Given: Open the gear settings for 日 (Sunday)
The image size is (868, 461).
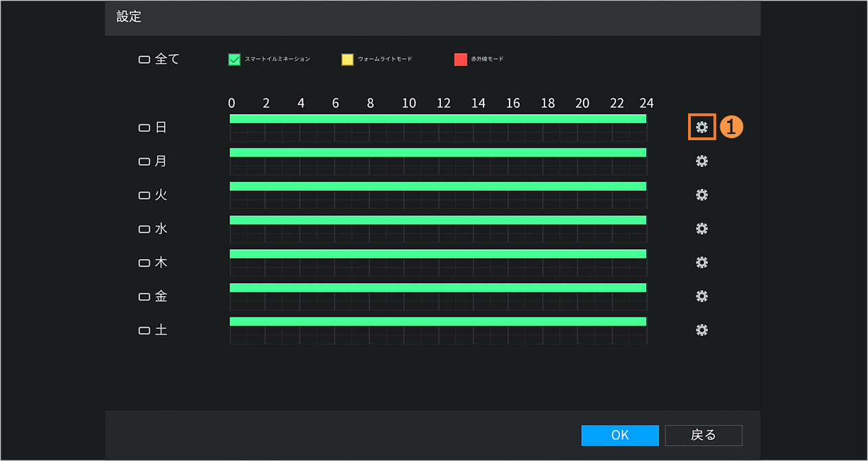Looking at the screenshot, I should pos(701,127).
